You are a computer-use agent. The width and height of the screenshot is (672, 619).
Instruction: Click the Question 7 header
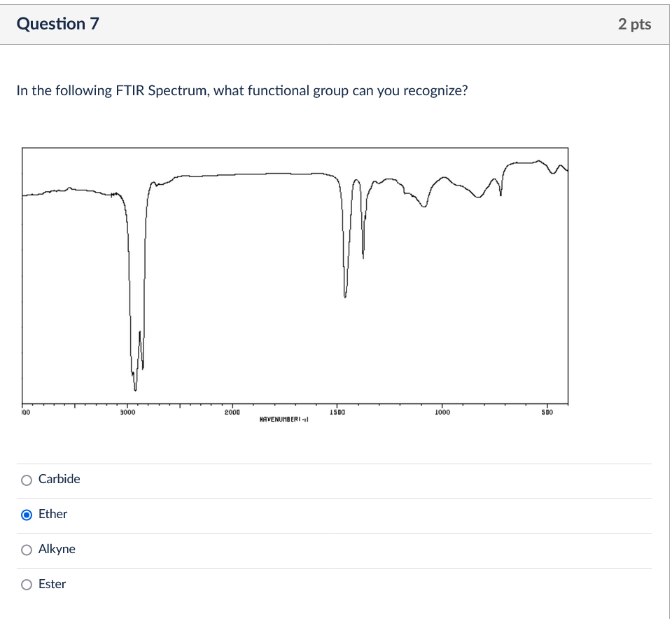click(58, 23)
